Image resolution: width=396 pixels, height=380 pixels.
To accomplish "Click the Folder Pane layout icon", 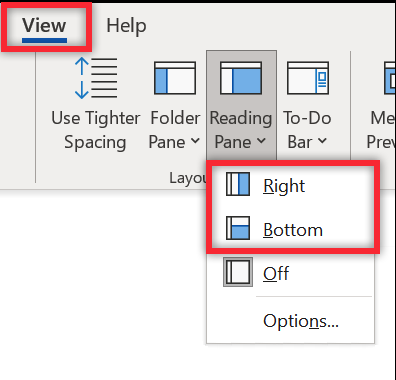I will (175, 78).
